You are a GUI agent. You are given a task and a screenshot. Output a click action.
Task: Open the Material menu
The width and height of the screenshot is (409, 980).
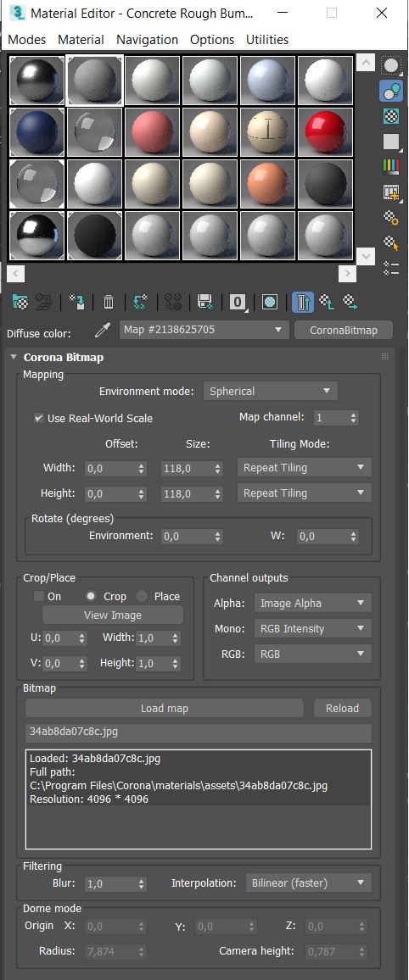click(x=81, y=39)
